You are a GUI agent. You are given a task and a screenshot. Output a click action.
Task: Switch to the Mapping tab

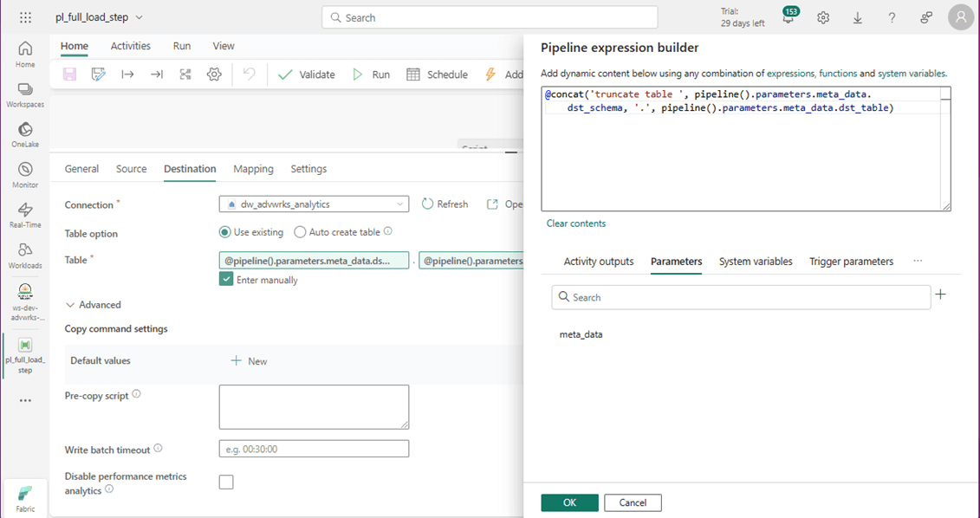pos(253,169)
